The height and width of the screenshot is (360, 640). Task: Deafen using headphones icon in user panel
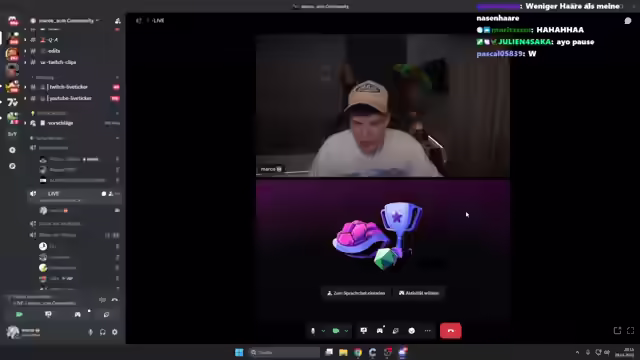pos(103,332)
